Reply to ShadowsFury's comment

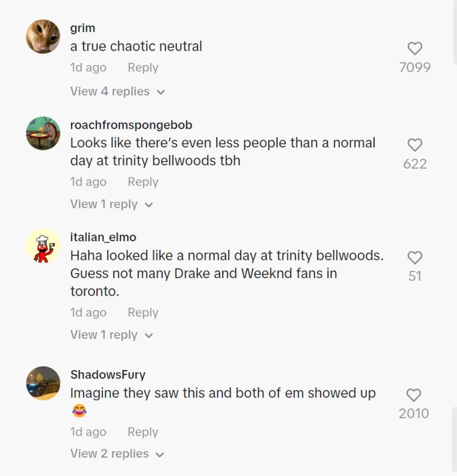(143, 431)
